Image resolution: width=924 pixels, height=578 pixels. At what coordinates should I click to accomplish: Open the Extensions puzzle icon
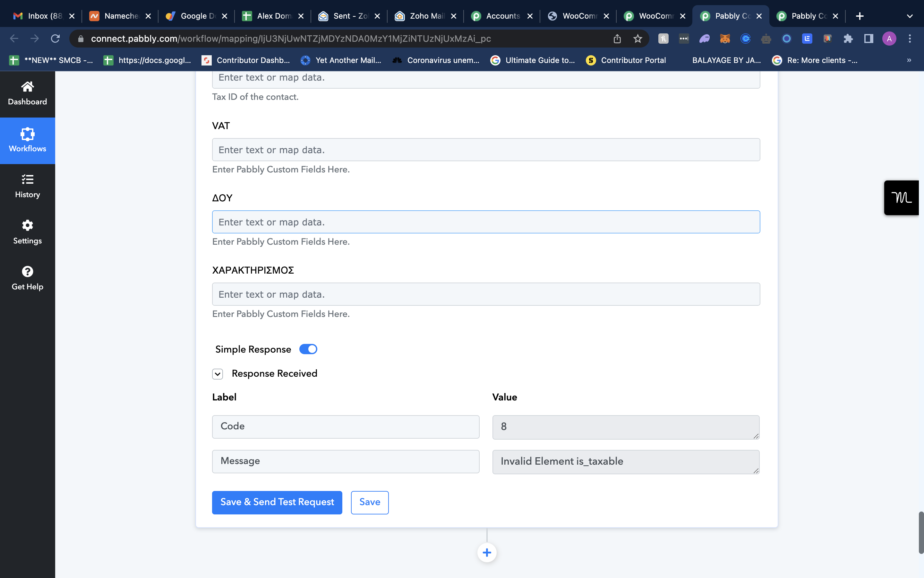(848, 39)
